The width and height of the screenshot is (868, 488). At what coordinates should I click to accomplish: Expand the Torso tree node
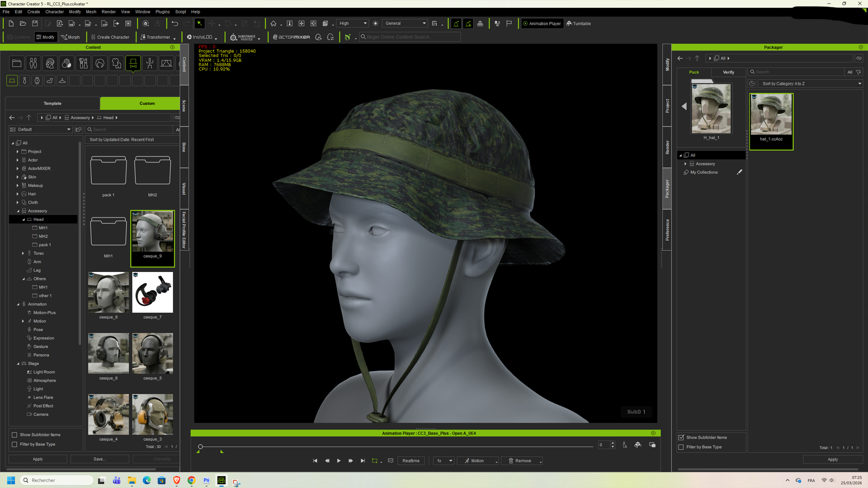(x=23, y=253)
